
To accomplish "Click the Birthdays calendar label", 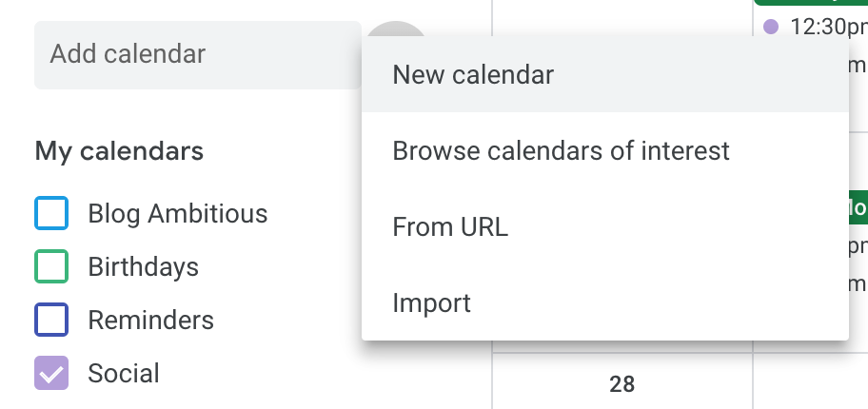I will coord(144,266).
